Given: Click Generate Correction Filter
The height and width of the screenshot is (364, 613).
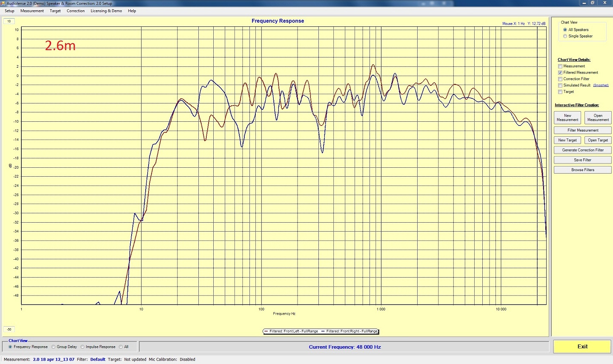Looking at the screenshot, I should tap(583, 150).
